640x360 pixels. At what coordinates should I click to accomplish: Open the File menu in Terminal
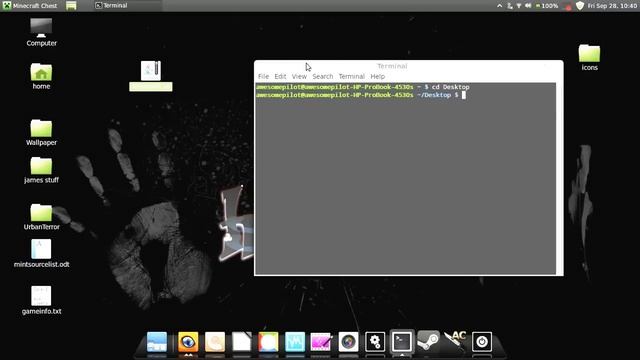pyautogui.click(x=263, y=76)
